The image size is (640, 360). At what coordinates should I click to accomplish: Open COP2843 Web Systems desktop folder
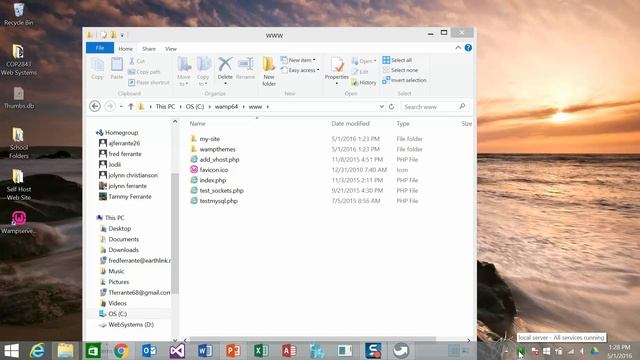(18, 60)
